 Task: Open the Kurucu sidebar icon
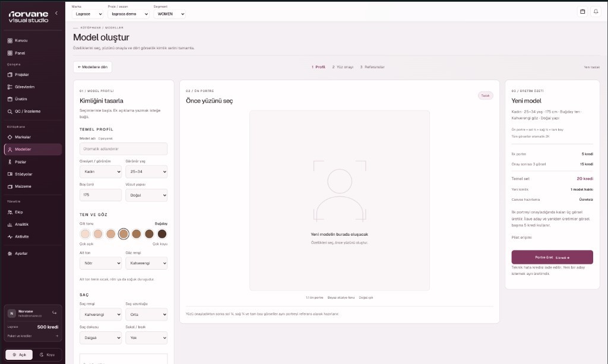pyautogui.click(x=9, y=40)
